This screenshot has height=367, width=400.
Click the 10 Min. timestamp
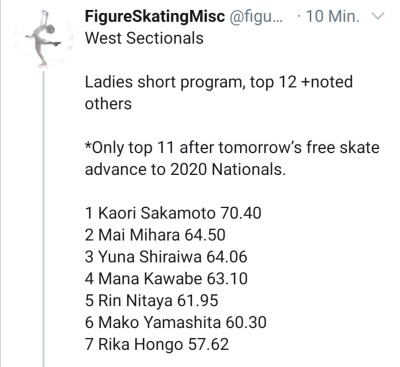(x=333, y=16)
